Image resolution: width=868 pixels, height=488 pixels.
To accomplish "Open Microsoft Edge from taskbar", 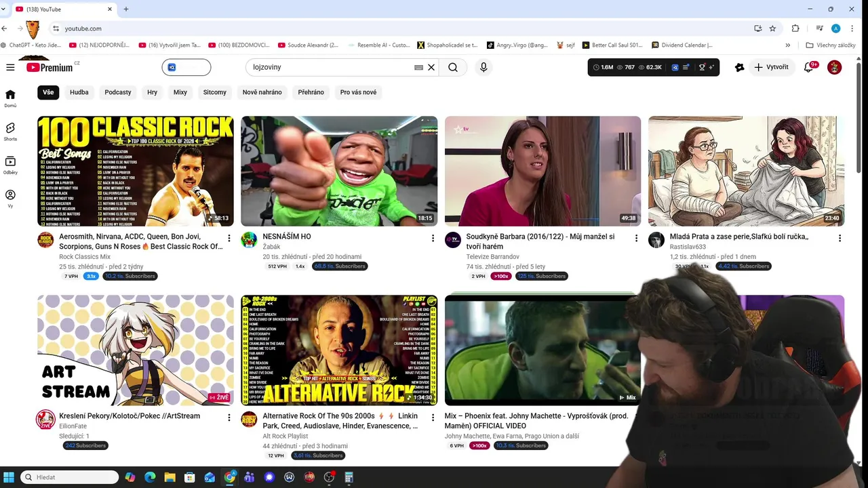I will [150, 477].
